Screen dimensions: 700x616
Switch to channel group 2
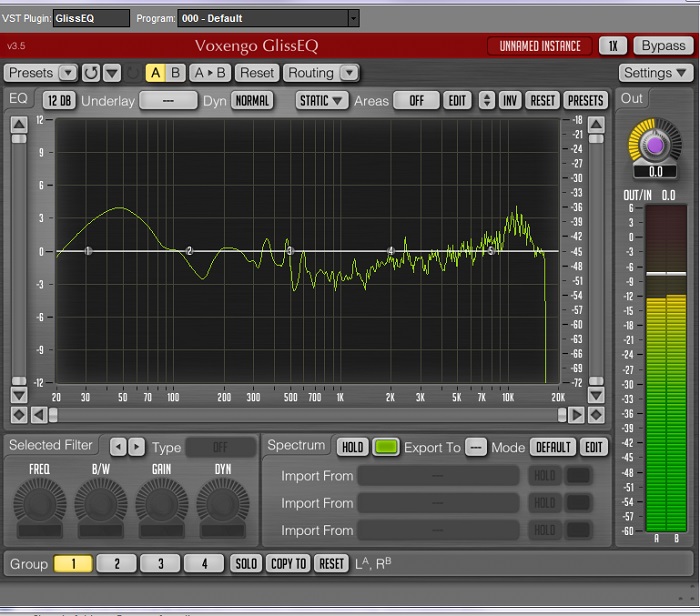[x=117, y=564]
